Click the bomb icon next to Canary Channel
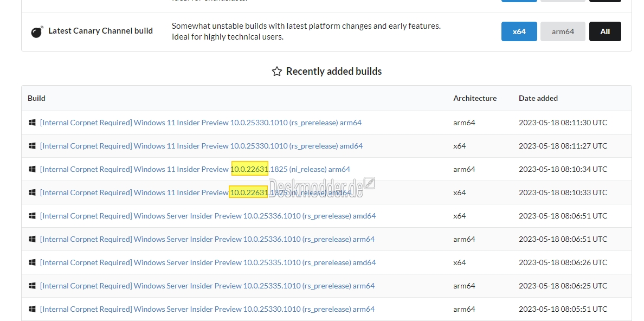 [x=37, y=31]
